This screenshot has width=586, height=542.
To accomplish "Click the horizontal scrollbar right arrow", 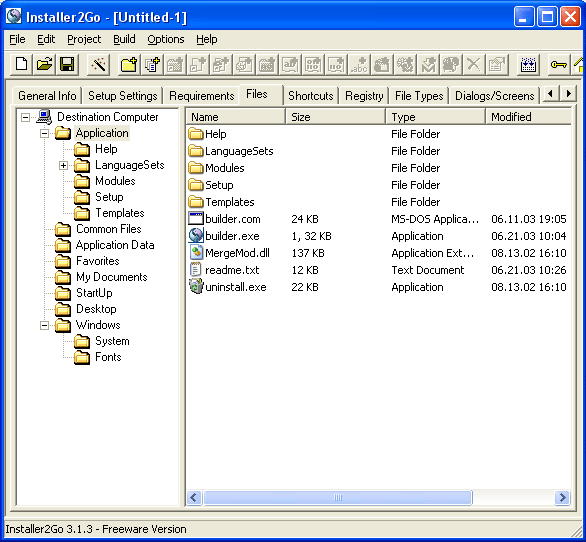I will tap(562, 498).
